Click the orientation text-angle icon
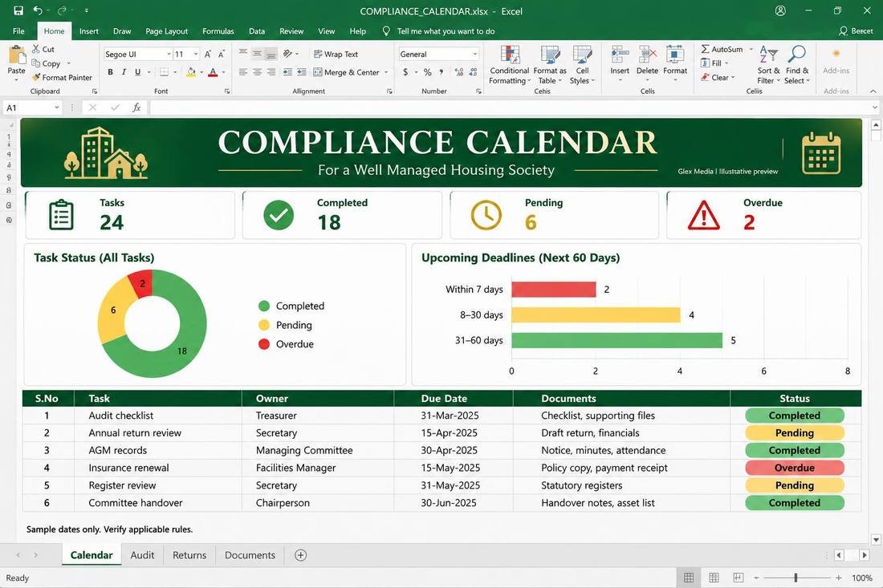 click(287, 54)
